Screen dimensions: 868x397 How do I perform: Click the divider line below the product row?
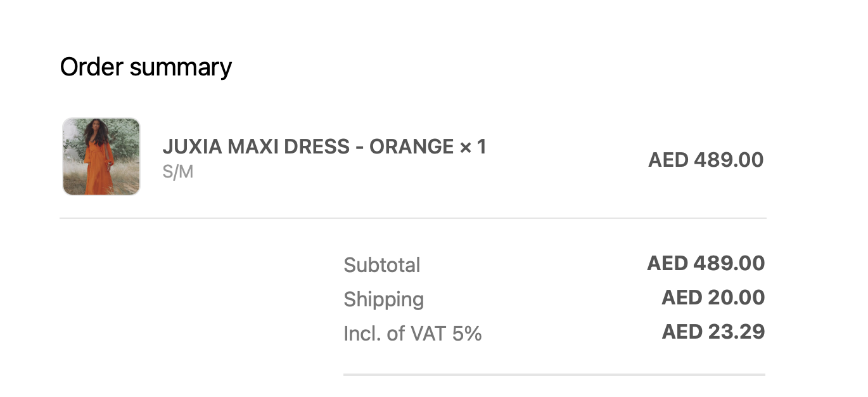point(412,218)
